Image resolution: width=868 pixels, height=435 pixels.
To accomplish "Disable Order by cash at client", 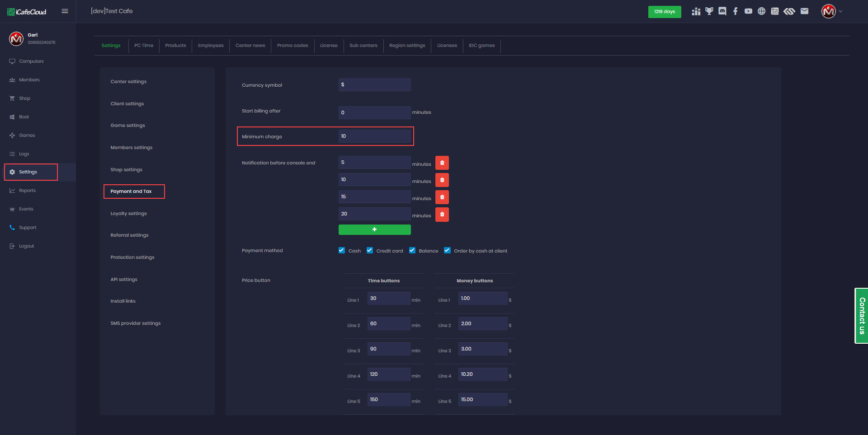I will pyautogui.click(x=447, y=250).
